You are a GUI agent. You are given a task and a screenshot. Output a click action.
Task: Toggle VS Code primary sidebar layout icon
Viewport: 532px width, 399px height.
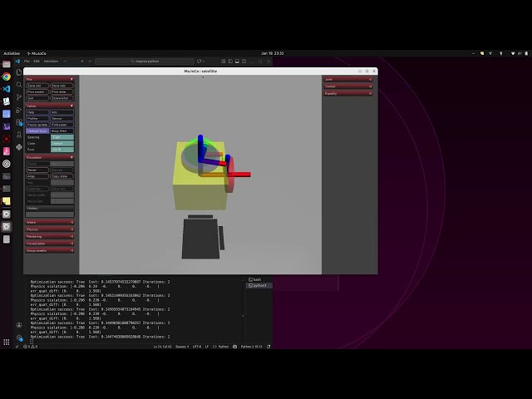click(230, 61)
